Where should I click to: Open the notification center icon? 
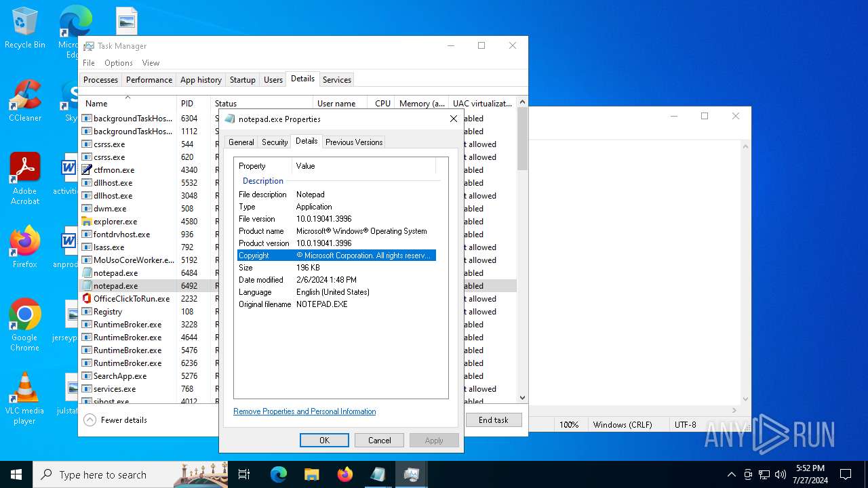point(846,474)
